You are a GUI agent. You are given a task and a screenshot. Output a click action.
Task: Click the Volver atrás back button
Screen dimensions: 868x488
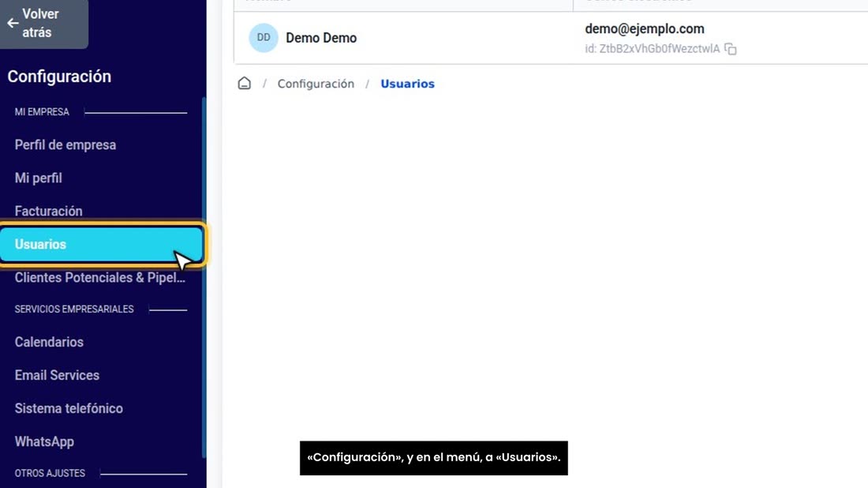click(x=43, y=23)
